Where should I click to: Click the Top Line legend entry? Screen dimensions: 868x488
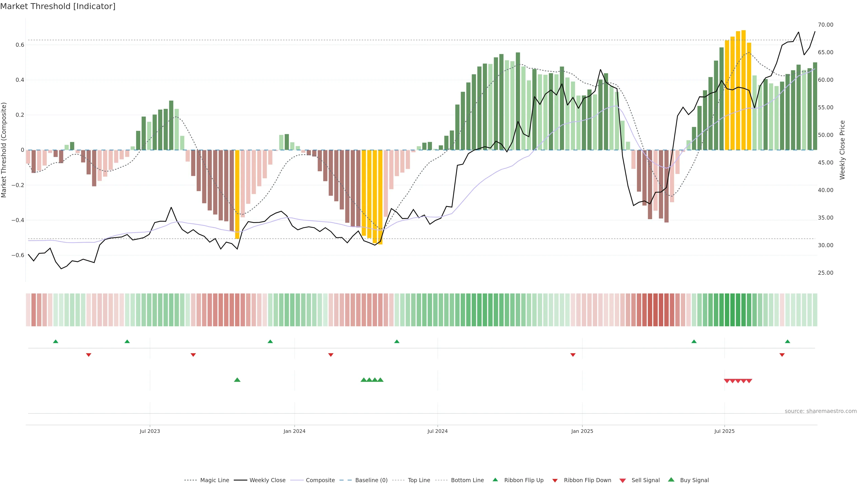(419, 480)
